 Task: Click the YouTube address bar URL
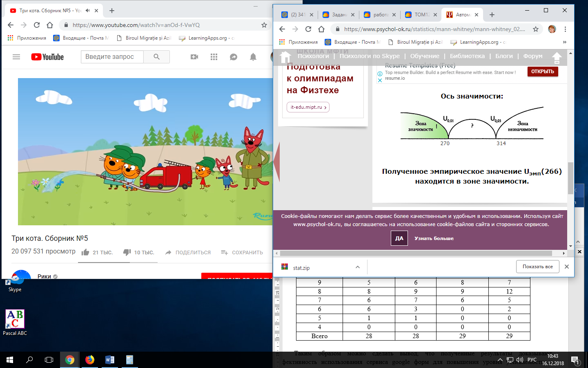(136, 25)
